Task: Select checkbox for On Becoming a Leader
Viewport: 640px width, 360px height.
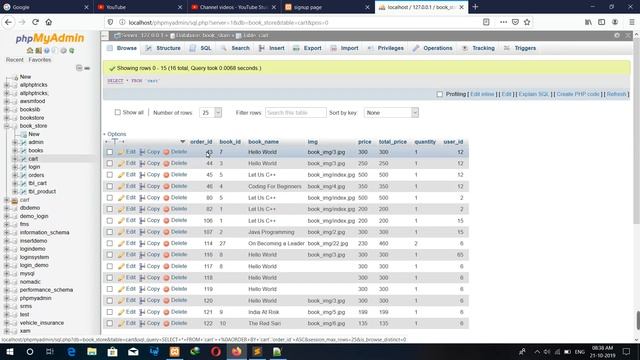Action: [x=110, y=243]
